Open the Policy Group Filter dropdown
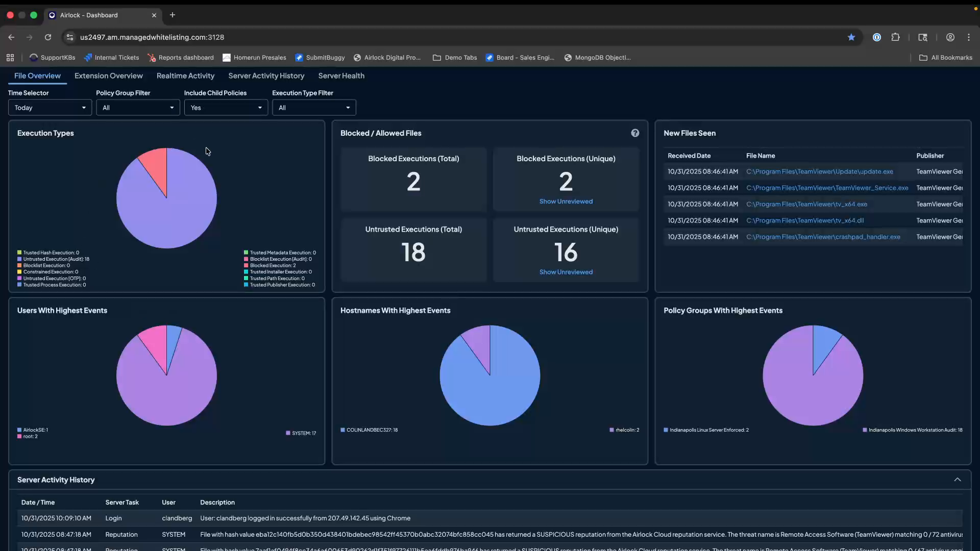980x551 pixels. coord(138,108)
